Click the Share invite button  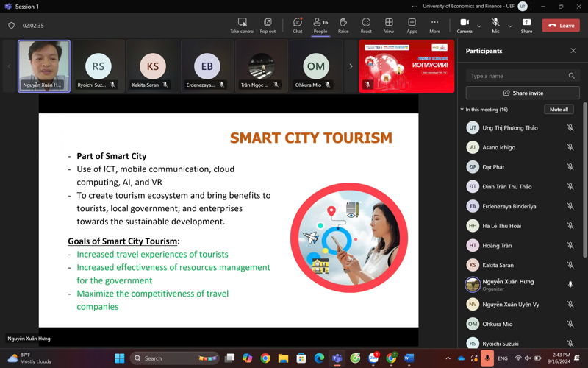point(523,93)
